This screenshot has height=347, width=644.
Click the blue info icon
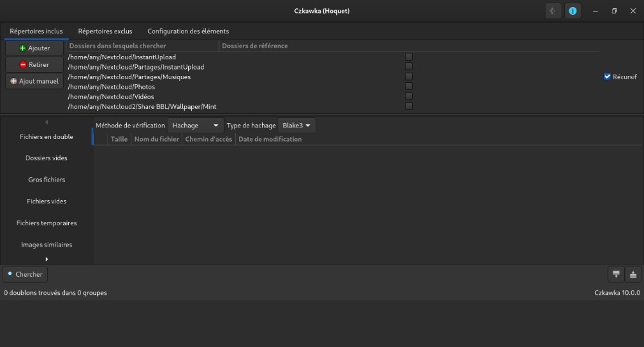572,11
